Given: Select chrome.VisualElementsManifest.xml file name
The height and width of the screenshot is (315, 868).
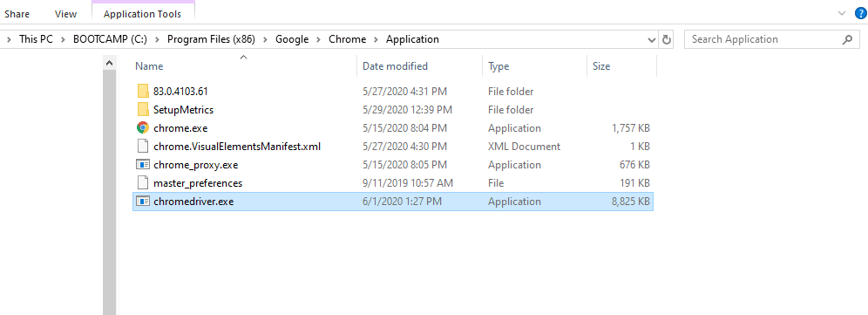Looking at the screenshot, I should [237, 147].
